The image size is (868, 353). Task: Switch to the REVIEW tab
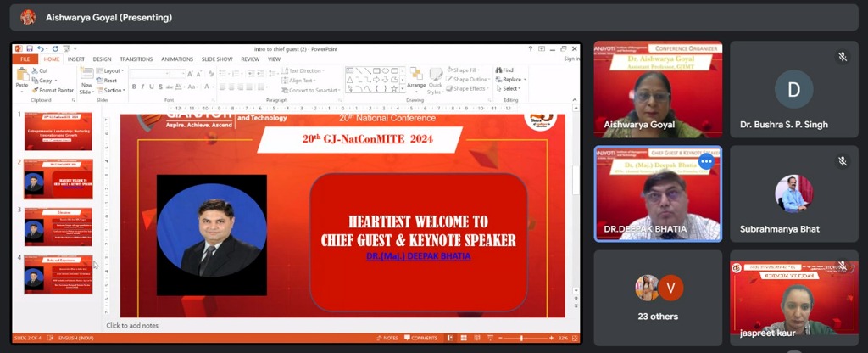tap(250, 59)
